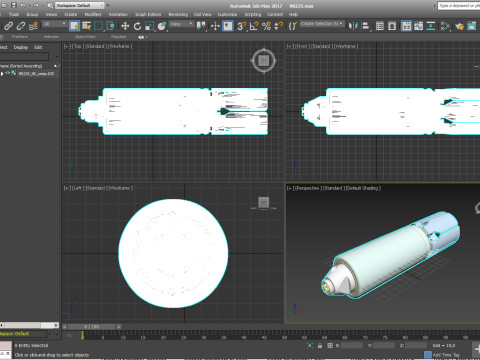The width and height of the screenshot is (480, 360).
Task: Click the Display menu in scene explorer
Action: click(21, 47)
